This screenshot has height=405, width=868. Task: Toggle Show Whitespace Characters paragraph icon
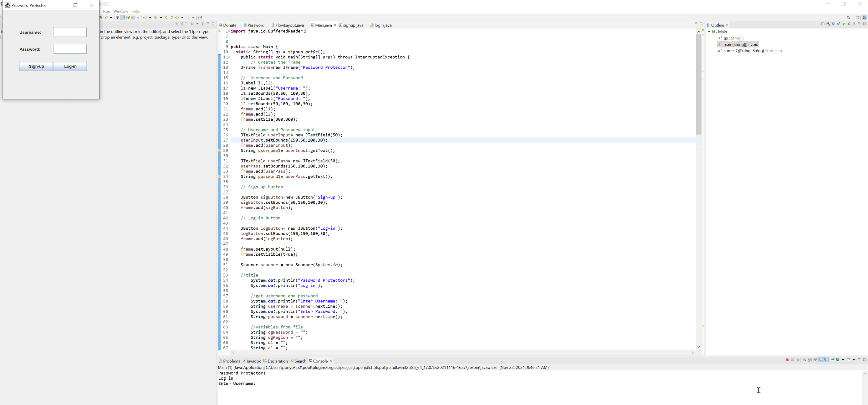click(x=138, y=17)
